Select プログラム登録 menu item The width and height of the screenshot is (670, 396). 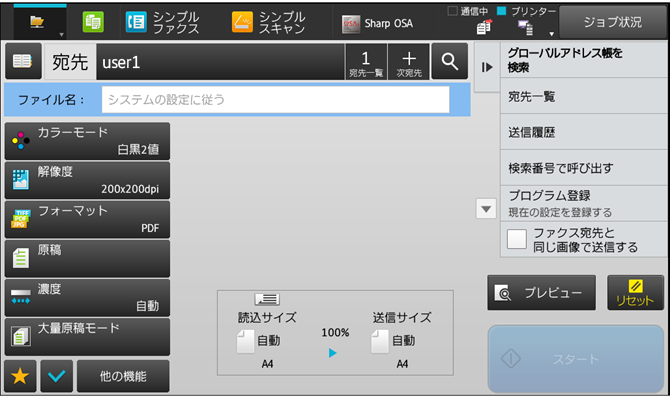tap(584, 203)
